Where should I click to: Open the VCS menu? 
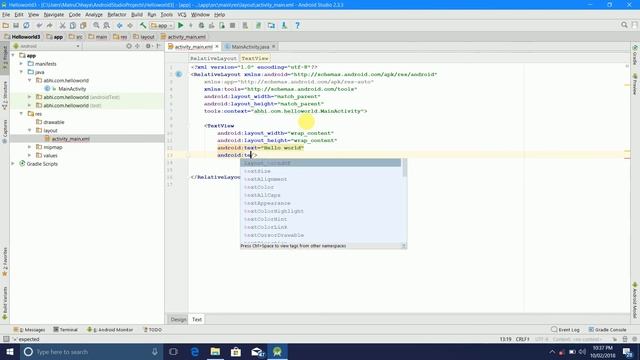182,15
